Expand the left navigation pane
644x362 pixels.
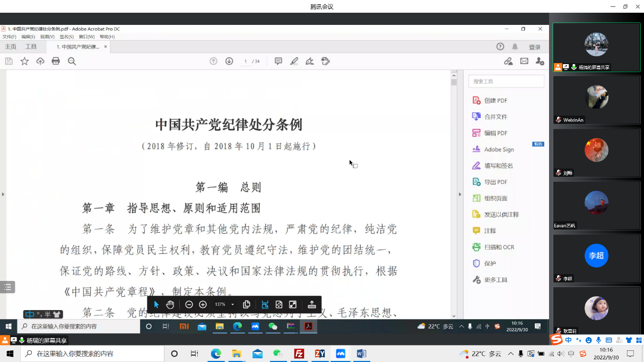tap(3, 195)
